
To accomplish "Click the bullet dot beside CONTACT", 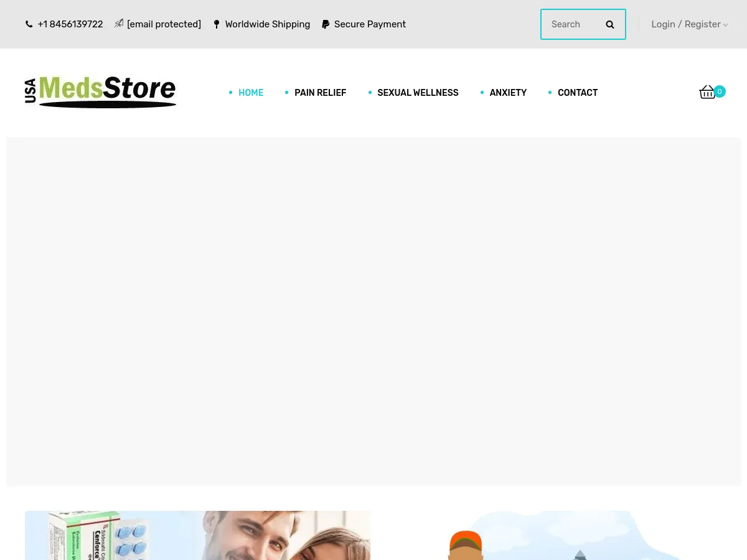I will point(550,92).
